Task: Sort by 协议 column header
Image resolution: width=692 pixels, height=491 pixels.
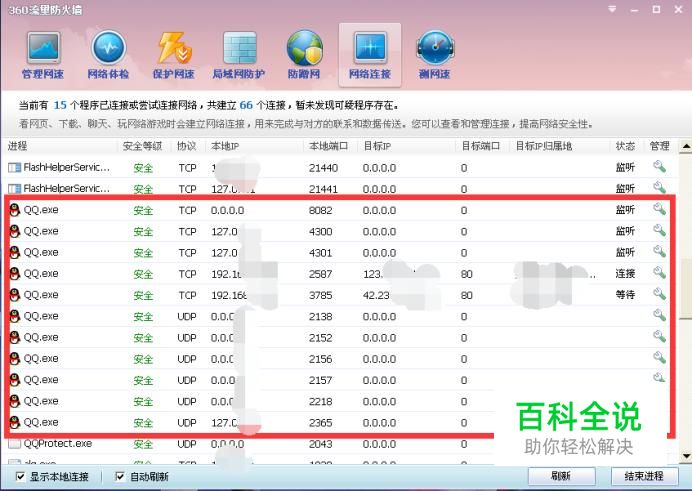Action: [x=187, y=146]
